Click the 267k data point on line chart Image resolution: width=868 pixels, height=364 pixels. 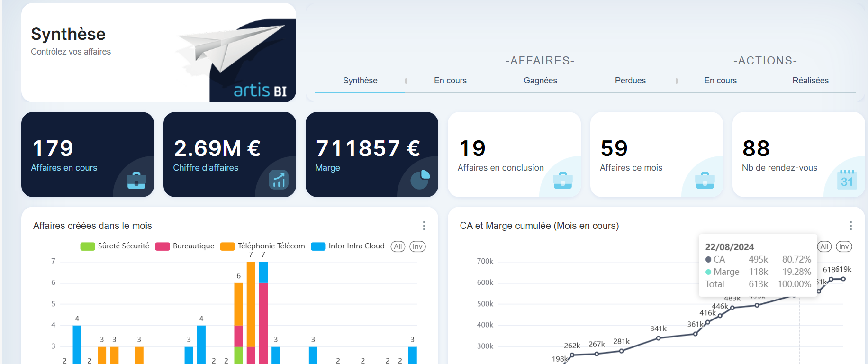click(597, 354)
